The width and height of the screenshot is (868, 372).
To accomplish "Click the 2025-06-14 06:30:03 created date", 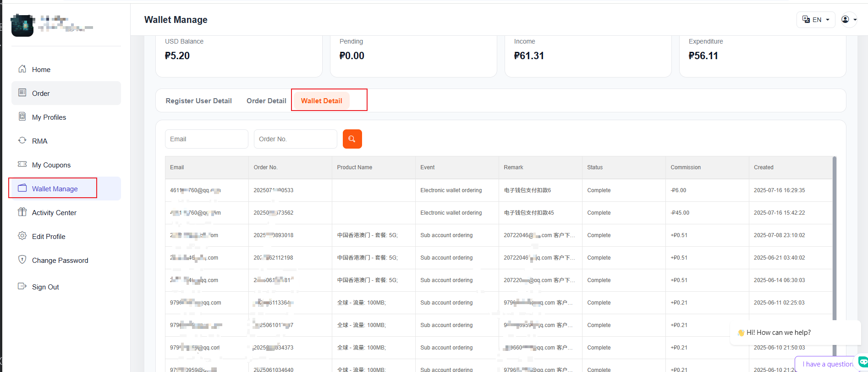I will click(780, 280).
